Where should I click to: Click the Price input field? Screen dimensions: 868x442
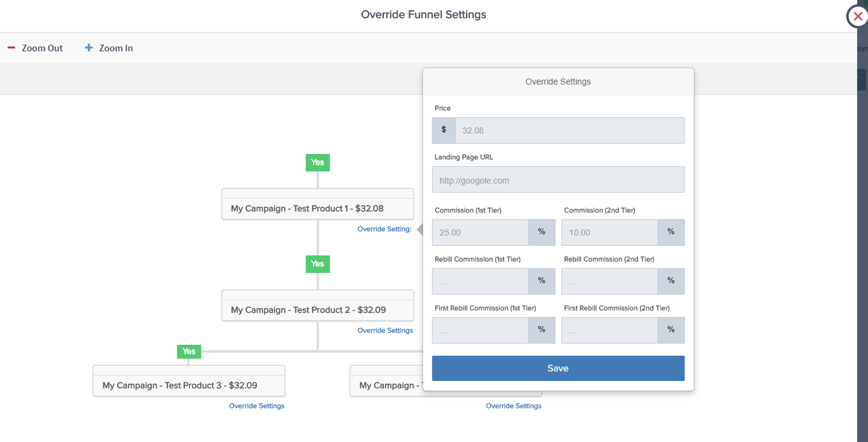569,130
